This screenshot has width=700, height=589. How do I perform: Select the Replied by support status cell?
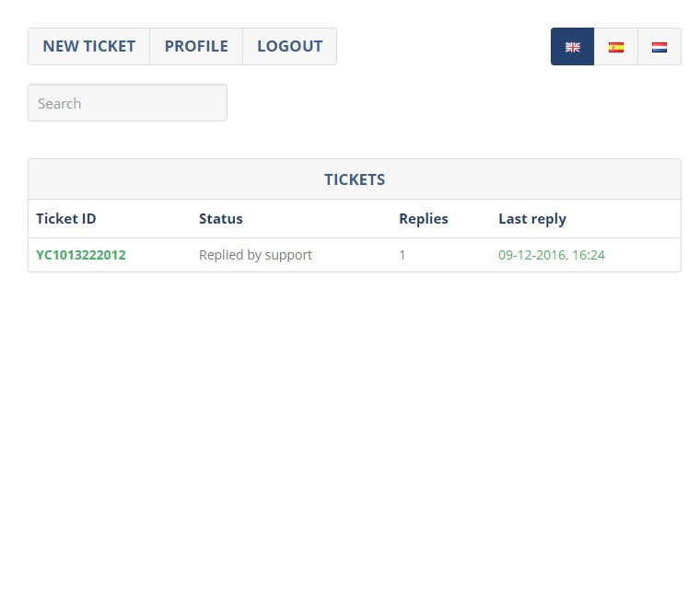[255, 255]
